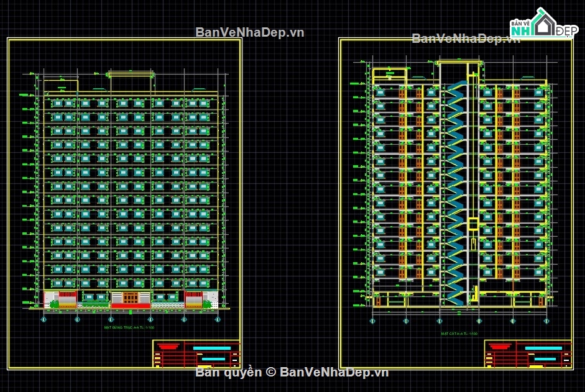This screenshot has width=585, height=392.
Task: Click the last grid axis bubble under right section
Action: pos(546,321)
